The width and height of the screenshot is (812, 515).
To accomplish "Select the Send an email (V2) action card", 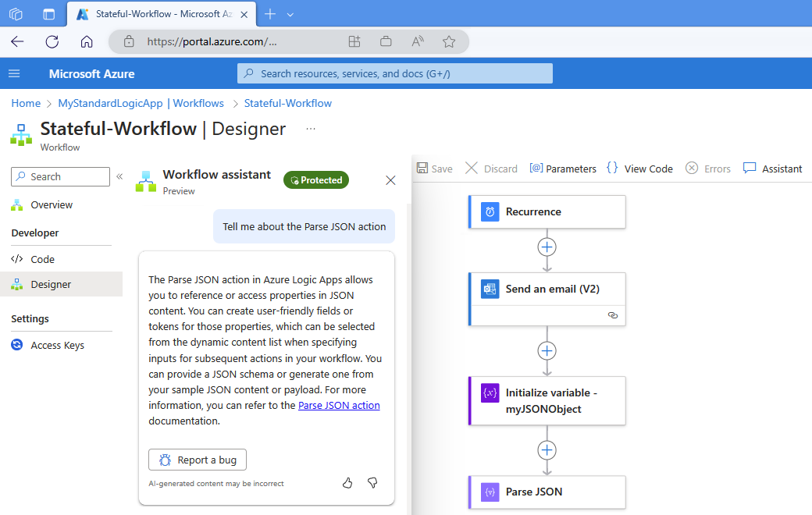I will click(547, 299).
